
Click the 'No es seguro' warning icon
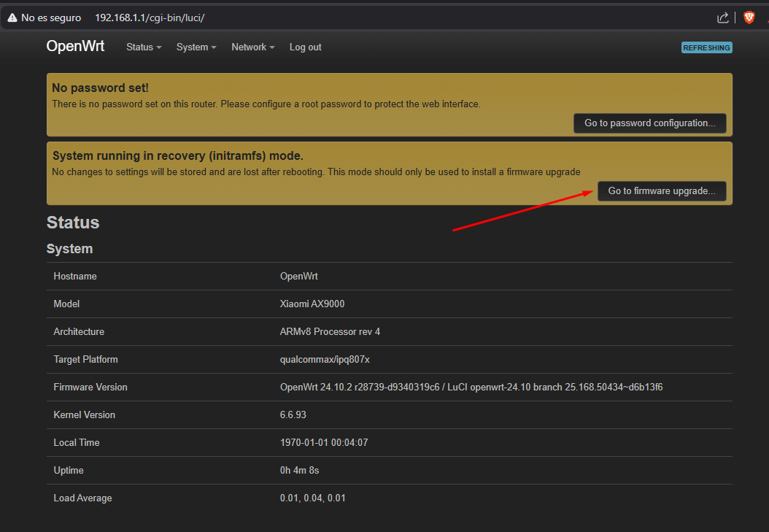tap(12, 18)
